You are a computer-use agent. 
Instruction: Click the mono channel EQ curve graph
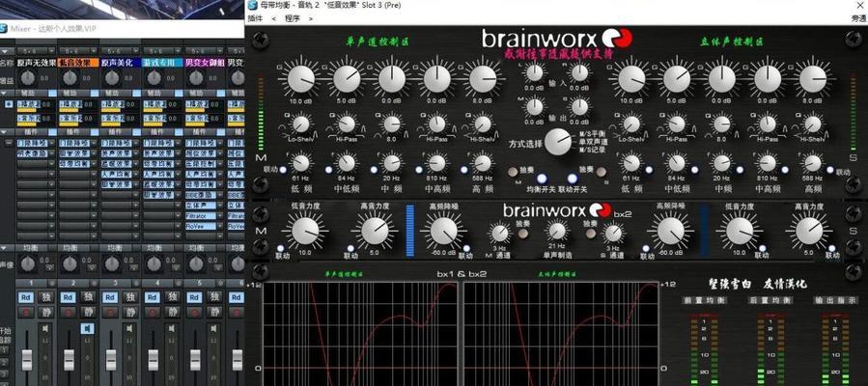[360, 334]
